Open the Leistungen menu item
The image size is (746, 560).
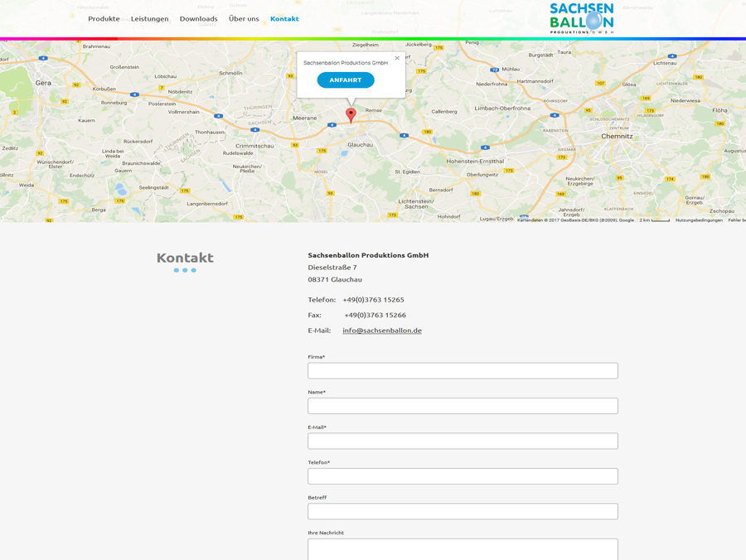click(x=149, y=18)
